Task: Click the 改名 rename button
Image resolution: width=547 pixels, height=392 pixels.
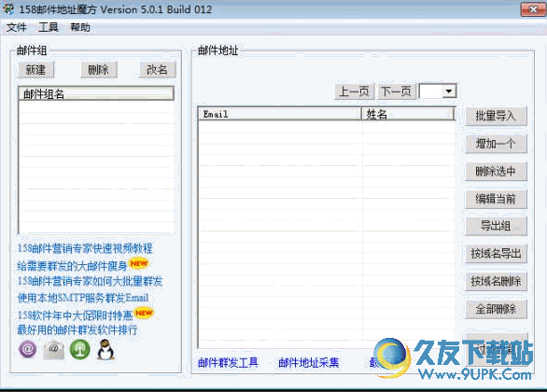Action: 158,70
